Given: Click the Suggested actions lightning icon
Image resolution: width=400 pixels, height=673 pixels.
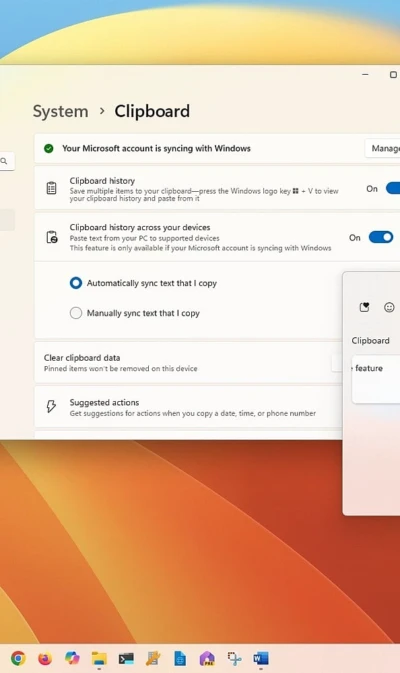Looking at the screenshot, I should pos(51,406).
